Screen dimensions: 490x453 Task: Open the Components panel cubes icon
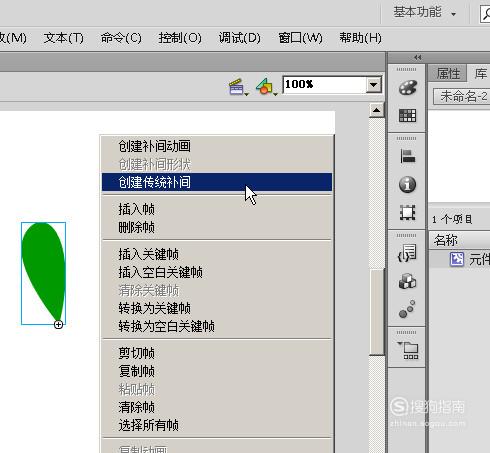[407, 281]
